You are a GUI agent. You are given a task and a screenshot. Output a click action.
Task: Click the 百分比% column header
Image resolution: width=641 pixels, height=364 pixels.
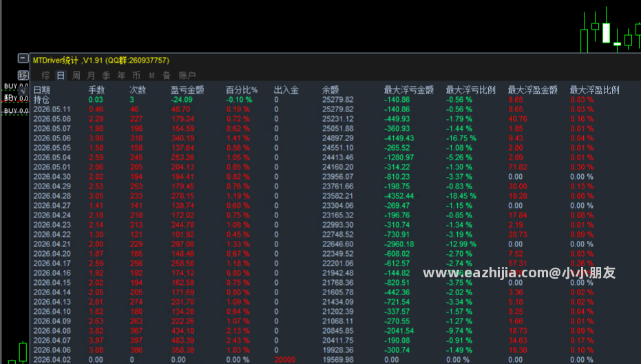tap(242, 90)
